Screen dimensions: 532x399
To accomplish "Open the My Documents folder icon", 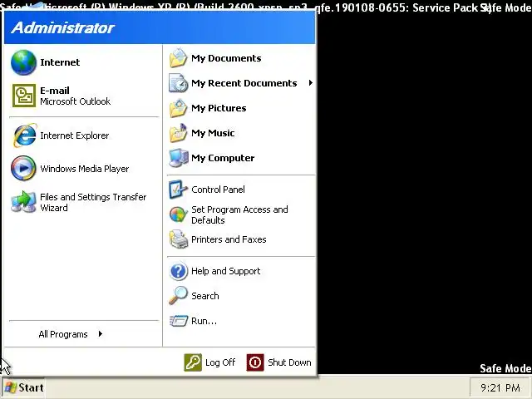I will click(178, 58).
